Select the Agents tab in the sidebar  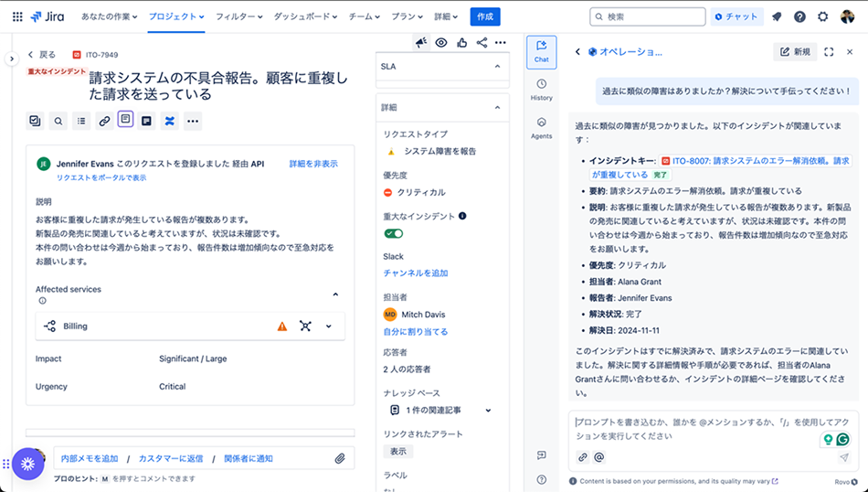point(542,128)
